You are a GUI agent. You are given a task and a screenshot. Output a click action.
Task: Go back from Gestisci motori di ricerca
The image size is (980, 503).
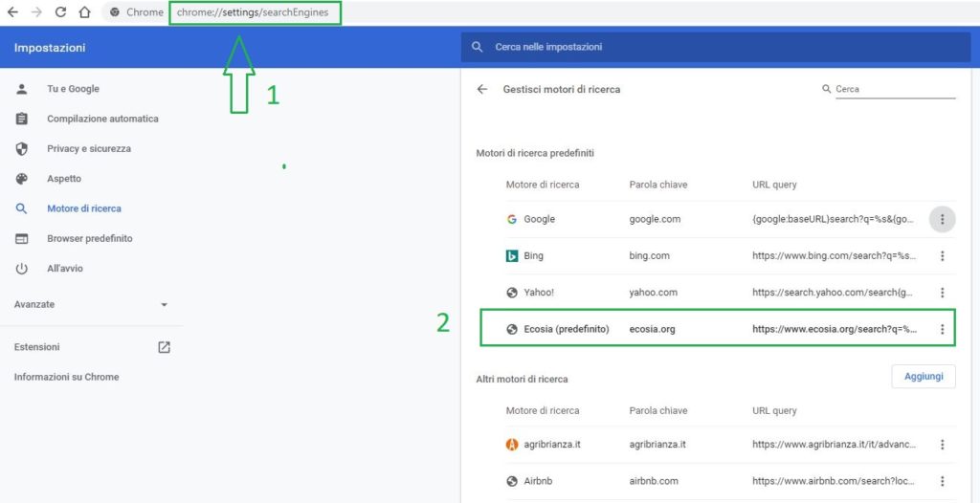482,89
